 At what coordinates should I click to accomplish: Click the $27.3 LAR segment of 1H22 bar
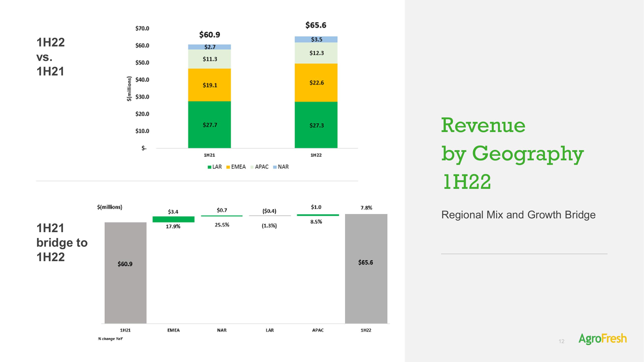[x=316, y=125]
